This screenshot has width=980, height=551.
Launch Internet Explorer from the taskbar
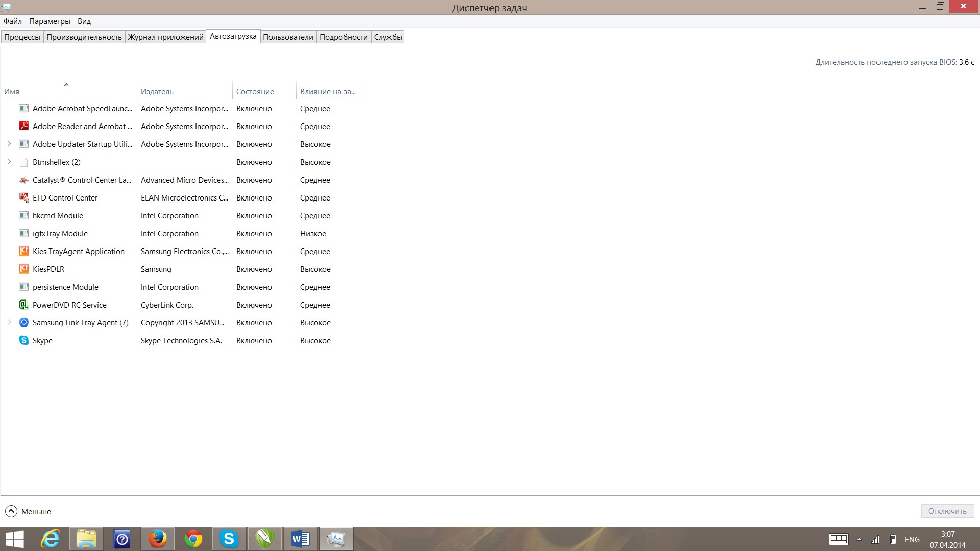[x=51, y=539]
